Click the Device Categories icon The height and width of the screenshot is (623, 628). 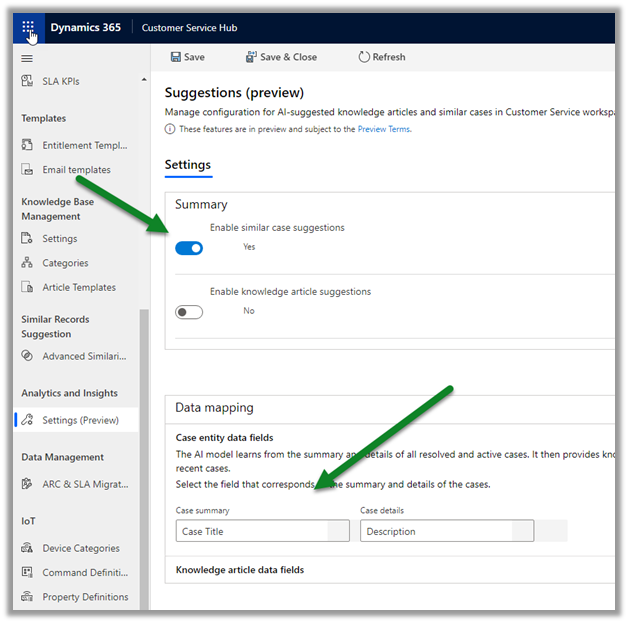click(27, 548)
